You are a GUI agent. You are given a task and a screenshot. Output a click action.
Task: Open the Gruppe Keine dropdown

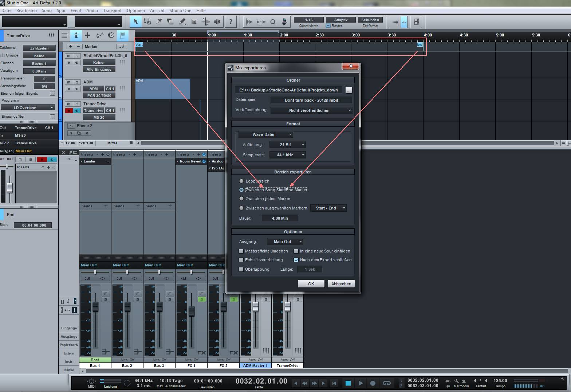[39, 56]
